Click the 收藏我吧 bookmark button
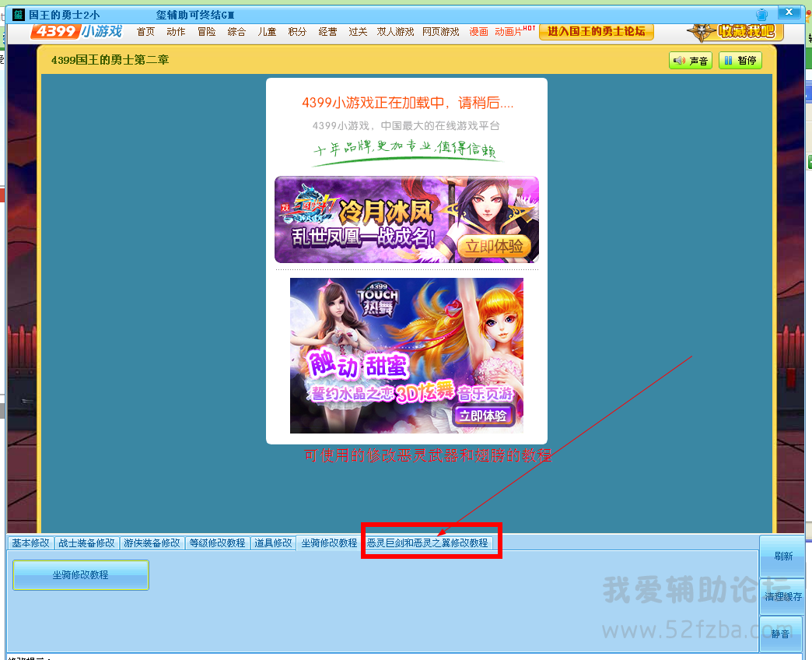The width and height of the screenshot is (812, 660). (735, 32)
